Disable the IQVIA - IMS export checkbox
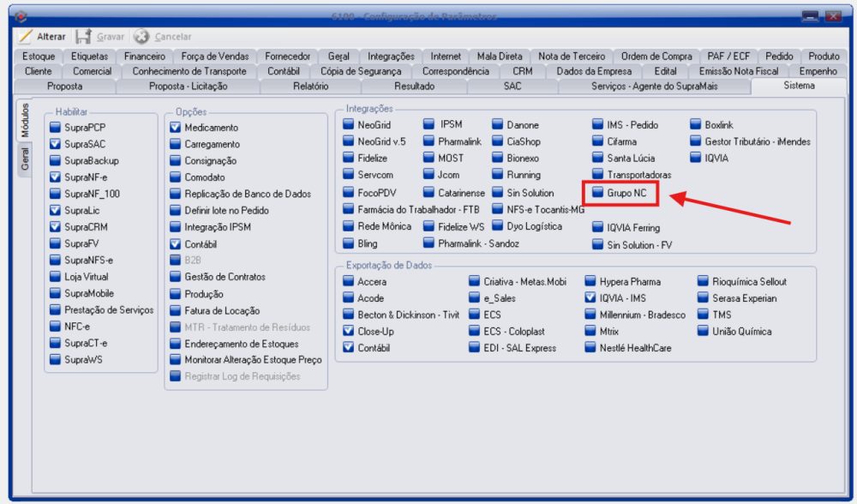 click(590, 298)
